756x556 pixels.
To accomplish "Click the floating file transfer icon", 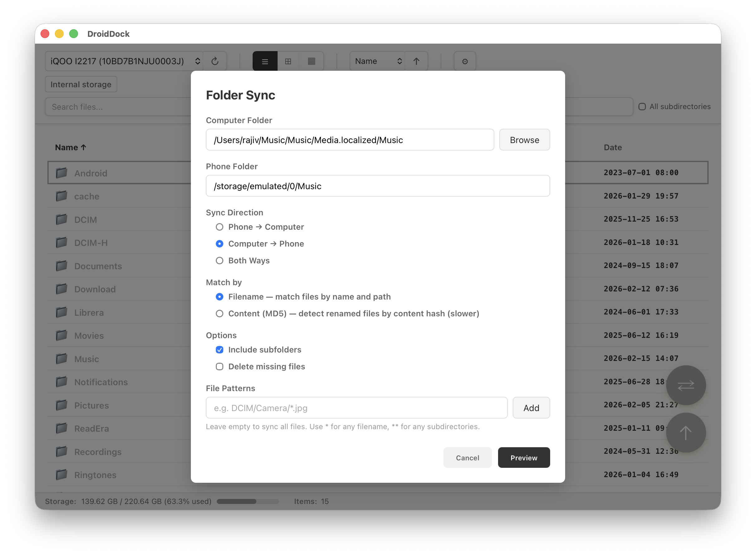I will pos(686,385).
